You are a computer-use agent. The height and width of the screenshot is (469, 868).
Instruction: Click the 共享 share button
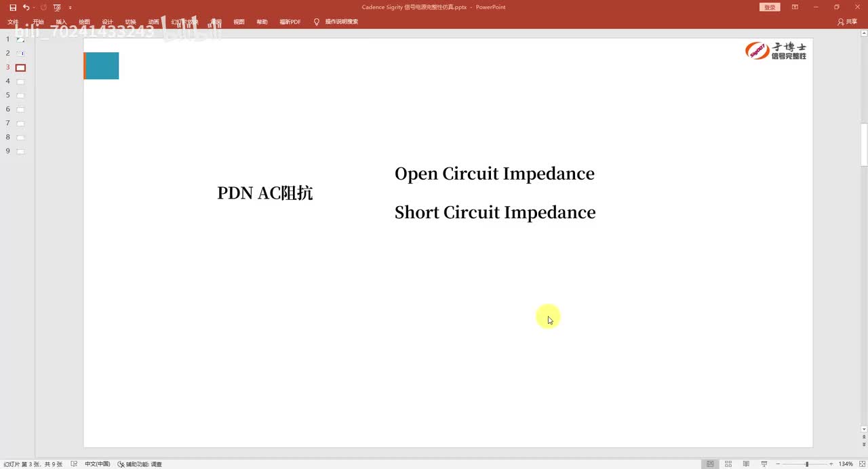(848, 22)
